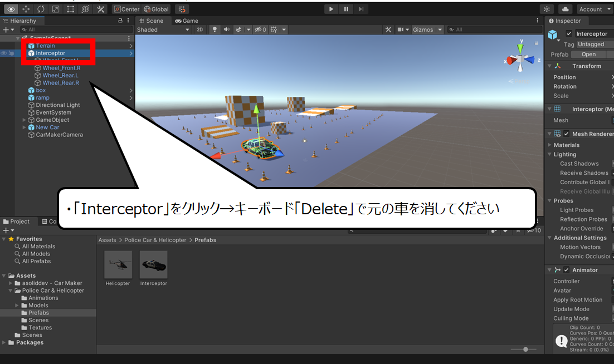Screen dimensions: 614x364
Task: Select the Move tool
Action: pos(26,9)
